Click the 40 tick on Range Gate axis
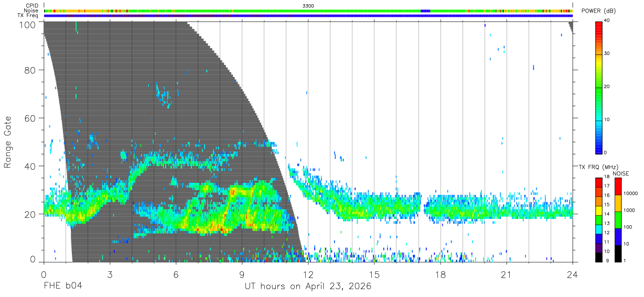The width and height of the screenshot is (644, 297). coord(30,166)
